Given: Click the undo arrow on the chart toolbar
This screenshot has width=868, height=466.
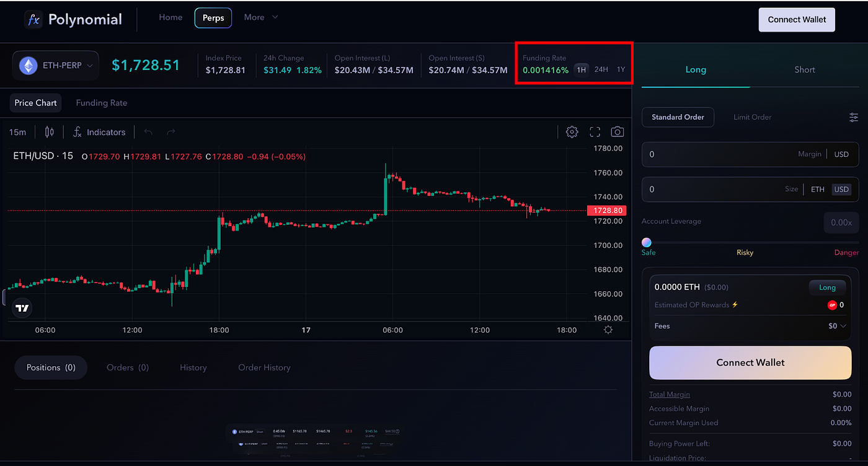Looking at the screenshot, I should (x=149, y=131).
